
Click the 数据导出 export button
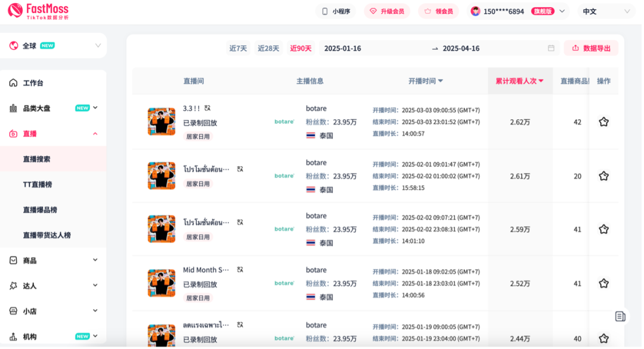tap(591, 48)
